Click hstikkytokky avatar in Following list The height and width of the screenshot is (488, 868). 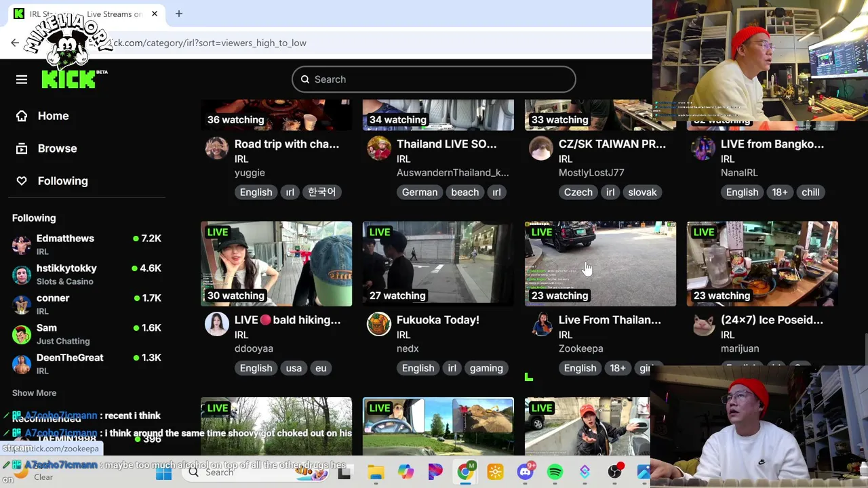pyautogui.click(x=22, y=274)
